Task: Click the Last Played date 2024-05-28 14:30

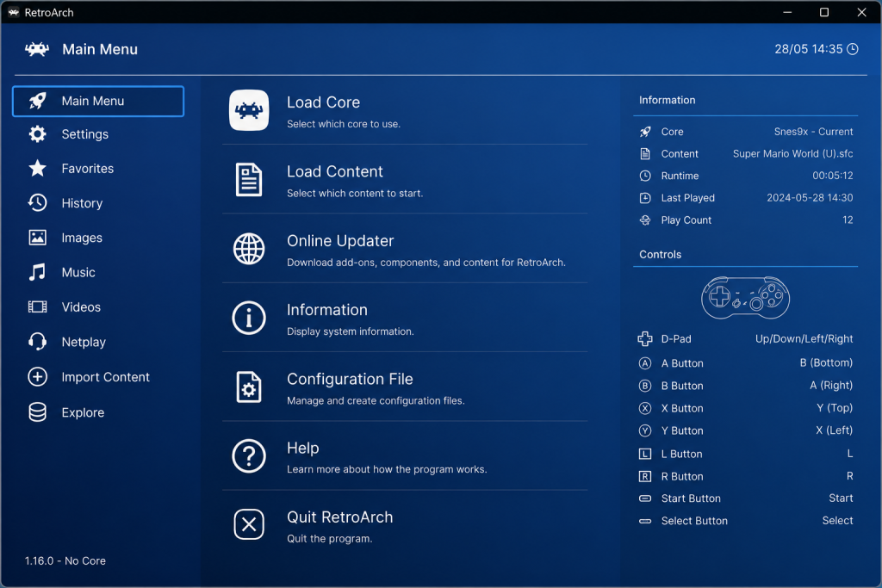Action: click(x=810, y=198)
